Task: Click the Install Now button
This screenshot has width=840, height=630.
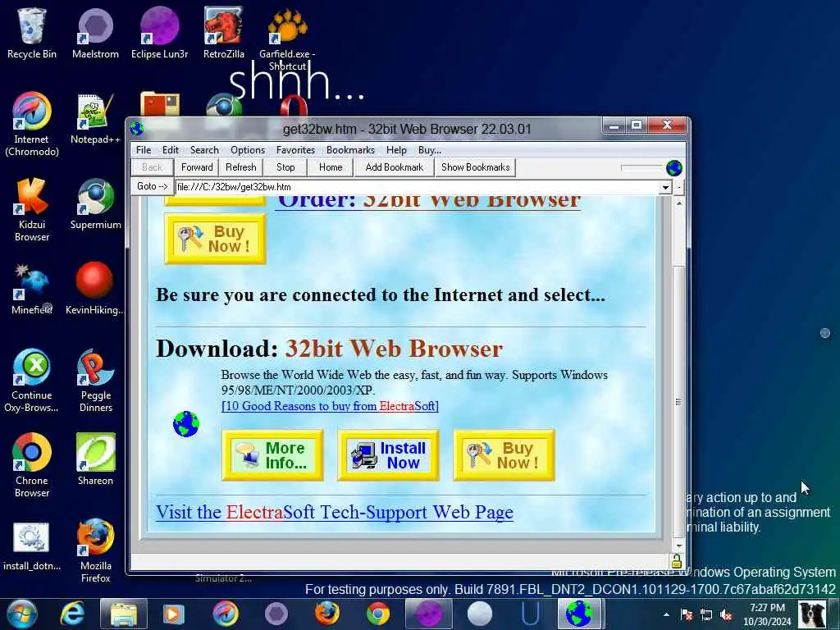Action: point(388,455)
